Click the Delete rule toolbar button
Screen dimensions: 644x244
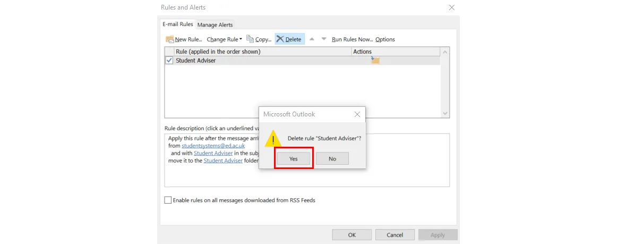[289, 39]
